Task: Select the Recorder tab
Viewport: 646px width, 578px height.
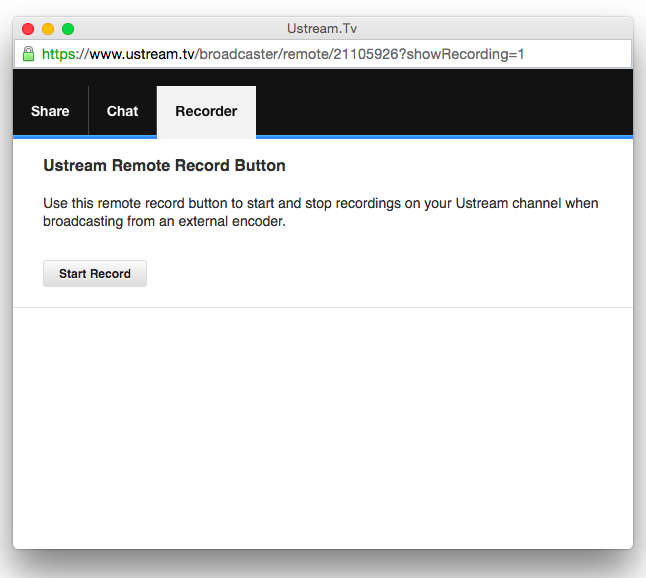Action: point(206,111)
